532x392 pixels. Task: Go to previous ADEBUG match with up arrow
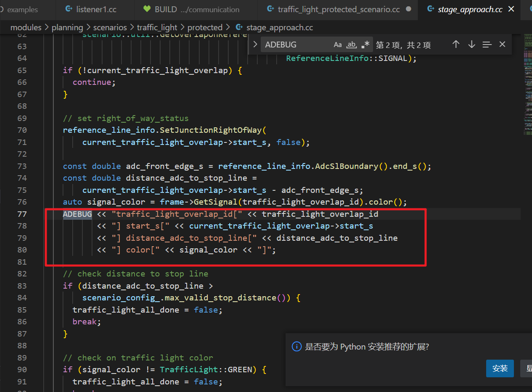(x=456, y=45)
